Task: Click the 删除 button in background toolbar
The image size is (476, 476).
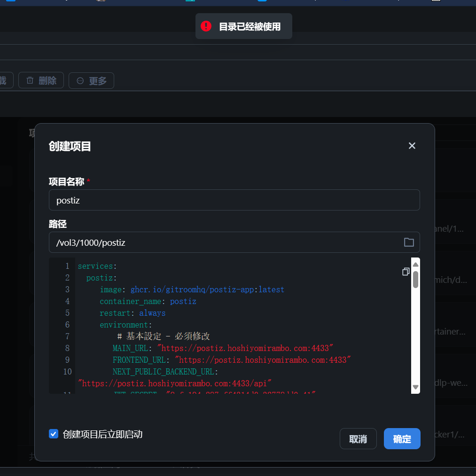Action: click(x=41, y=80)
